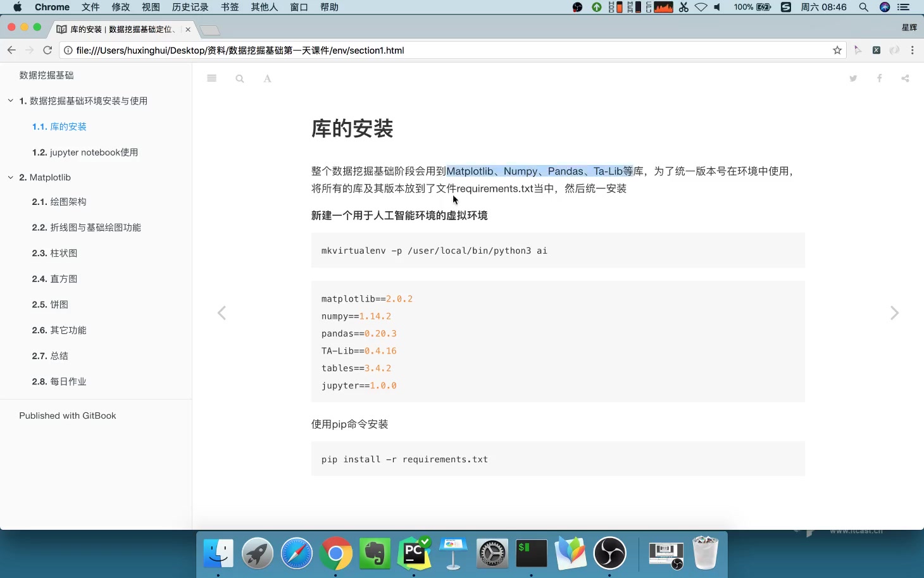Open the Apple menu
The width and height of the screenshot is (924, 578).
(x=17, y=7)
